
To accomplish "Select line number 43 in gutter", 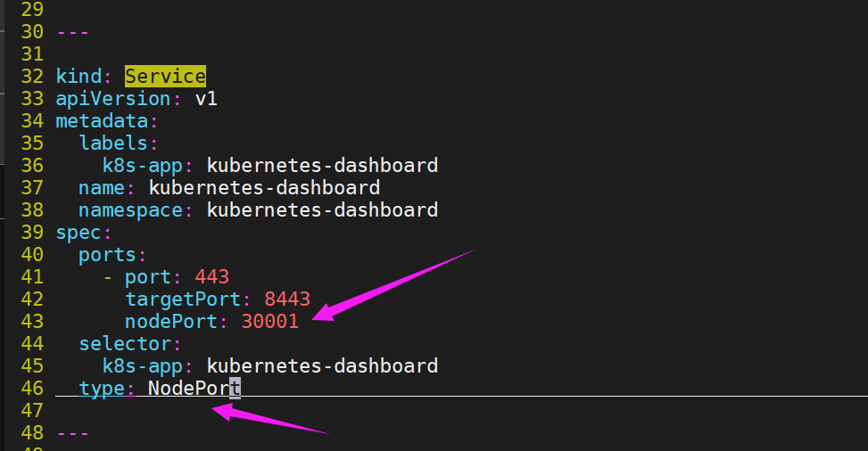I will pyautogui.click(x=32, y=322).
